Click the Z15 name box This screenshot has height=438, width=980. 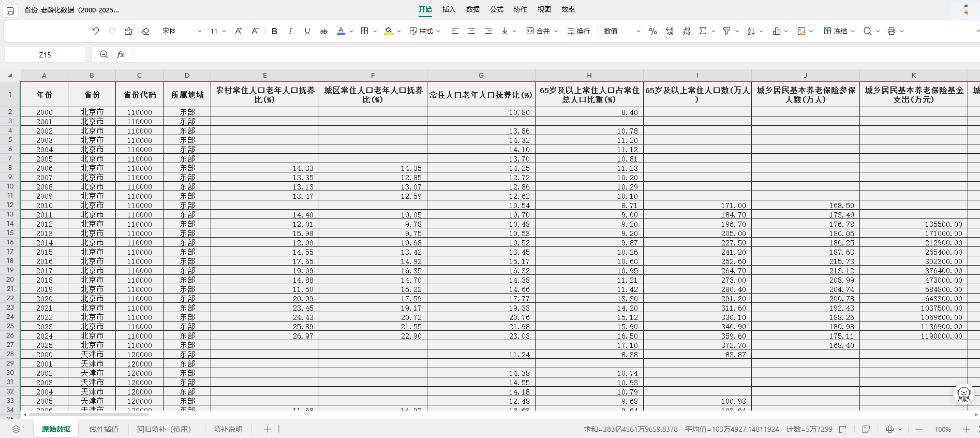click(45, 54)
